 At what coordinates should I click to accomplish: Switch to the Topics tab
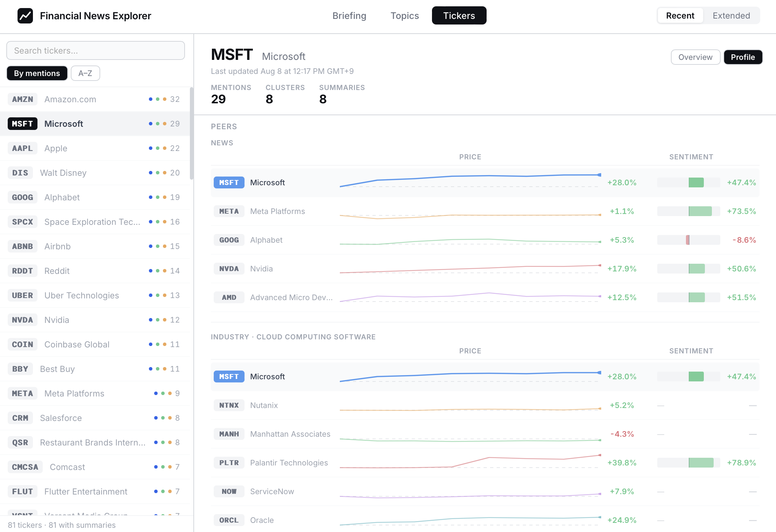pos(405,16)
